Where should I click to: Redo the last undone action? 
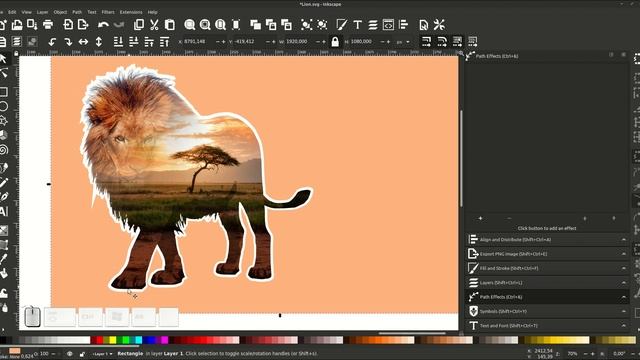(119, 24)
